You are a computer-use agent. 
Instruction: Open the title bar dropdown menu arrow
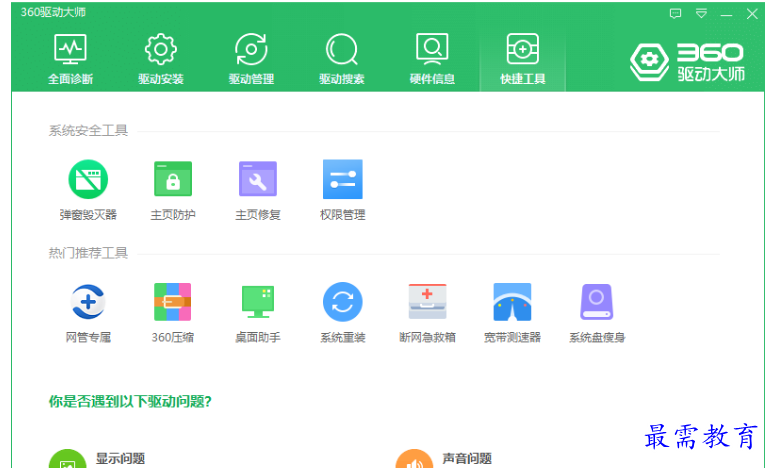pyautogui.click(x=701, y=14)
